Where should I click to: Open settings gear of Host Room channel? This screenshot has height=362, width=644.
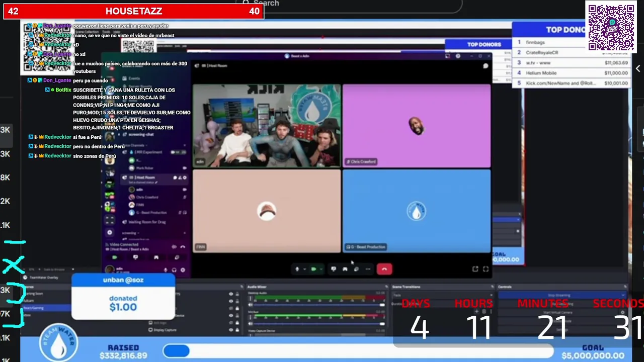tap(185, 177)
